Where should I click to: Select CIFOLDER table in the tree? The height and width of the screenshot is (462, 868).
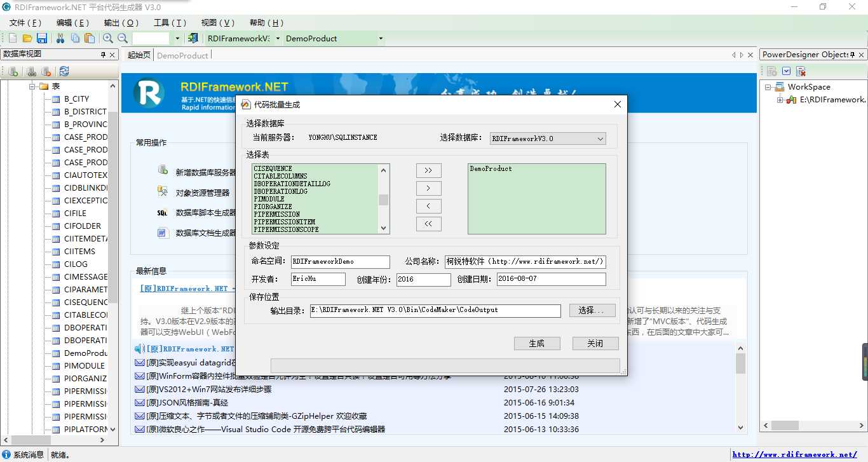click(82, 226)
